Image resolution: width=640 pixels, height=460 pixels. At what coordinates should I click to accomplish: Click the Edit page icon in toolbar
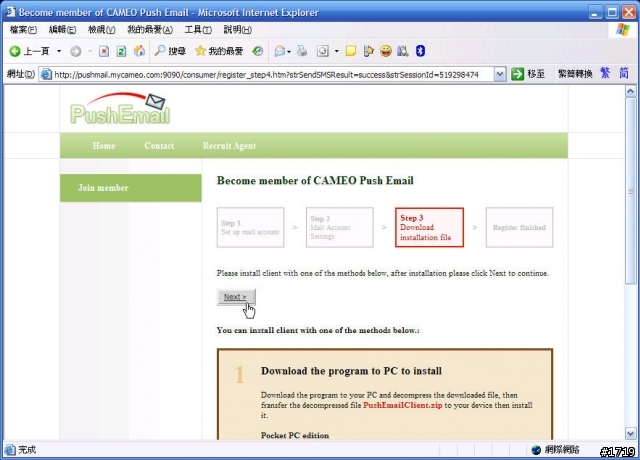322,51
